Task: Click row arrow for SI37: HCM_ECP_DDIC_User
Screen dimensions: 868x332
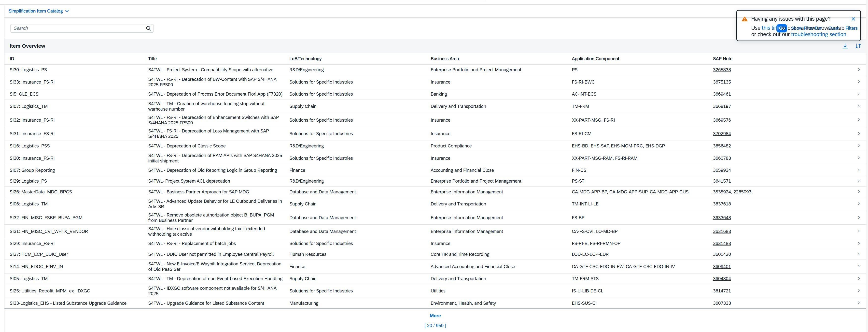Action: [x=859, y=254]
